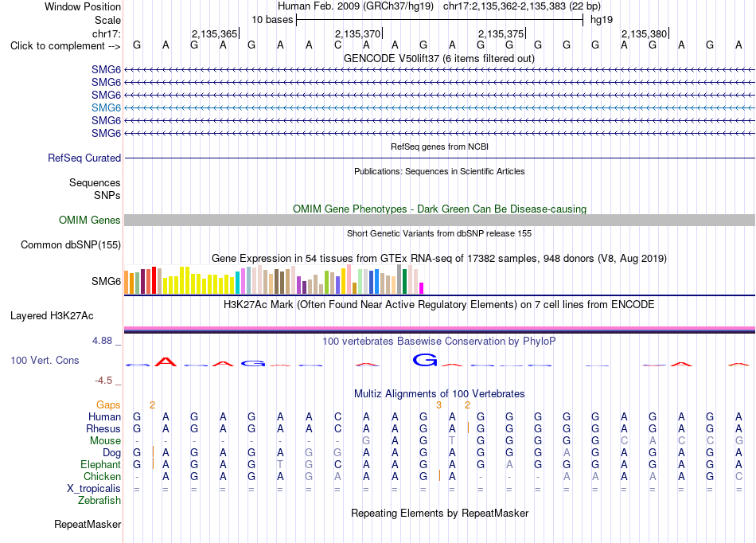Open the RefSeq Curated track label
This screenshot has width=756, height=543.
point(84,158)
